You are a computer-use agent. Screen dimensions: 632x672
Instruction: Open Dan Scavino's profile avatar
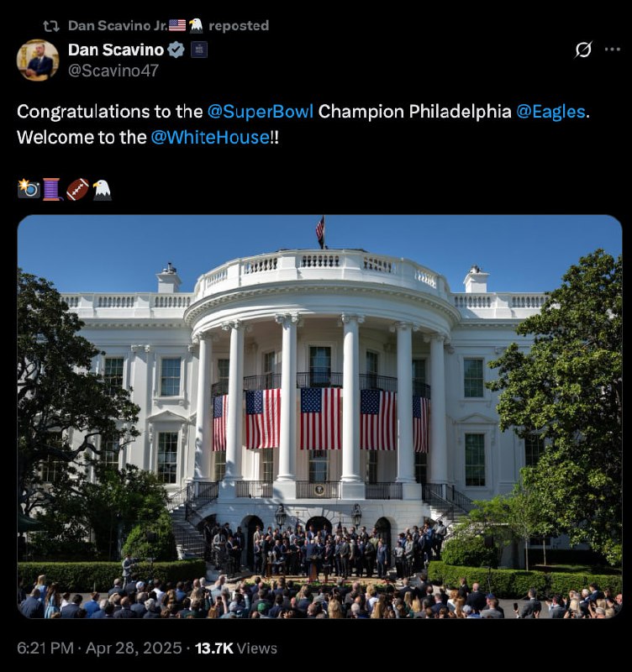38,60
